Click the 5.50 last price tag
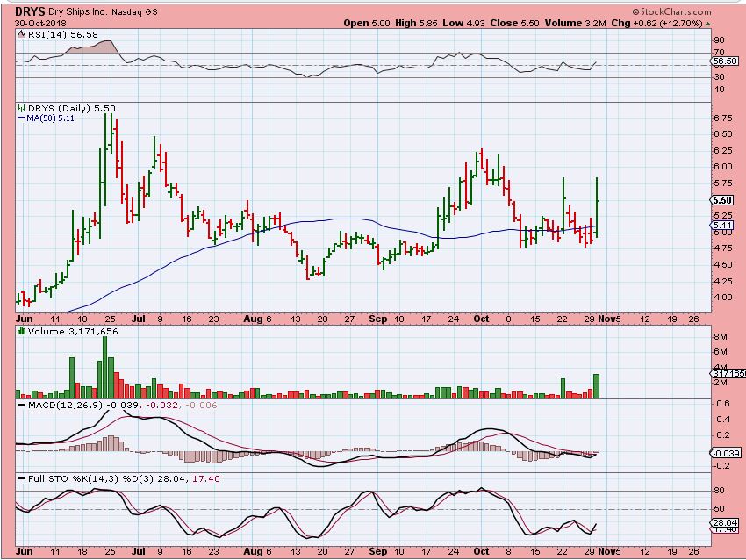This screenshot has width=746, height=560. pos(722,200)
